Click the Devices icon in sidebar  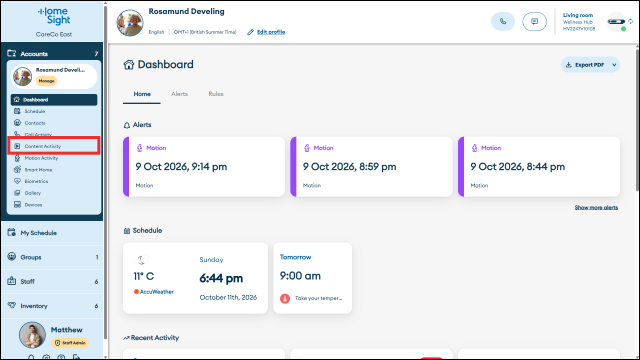point(17,204)
